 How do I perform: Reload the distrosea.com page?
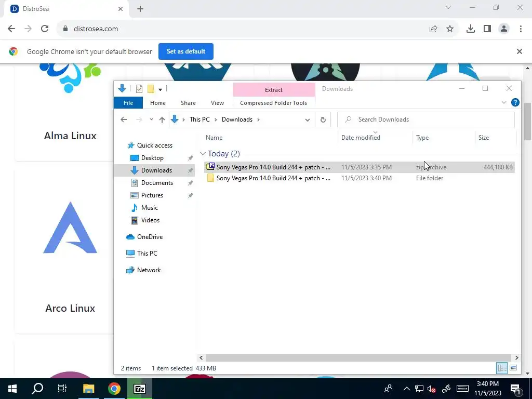tap(45, 29)
